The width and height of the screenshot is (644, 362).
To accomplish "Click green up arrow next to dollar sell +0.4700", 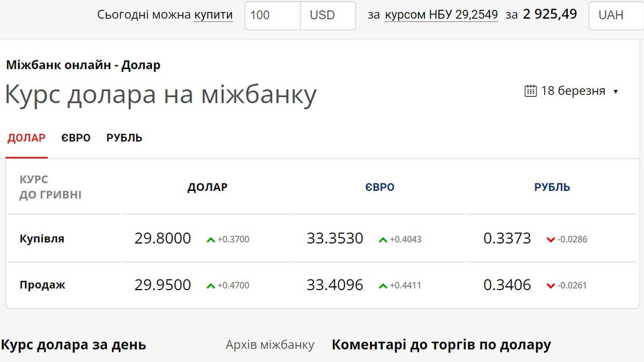I will pyautogui.click(x=211, y=286).
